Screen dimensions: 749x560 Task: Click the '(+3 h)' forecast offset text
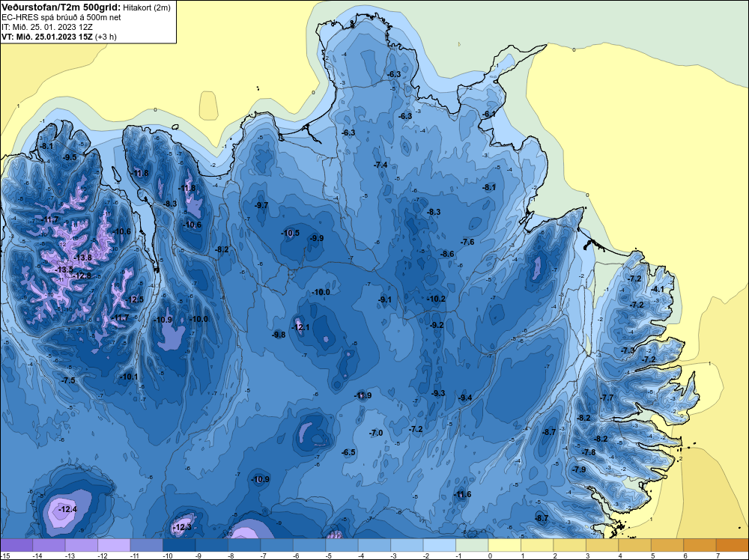pos(106,37)
